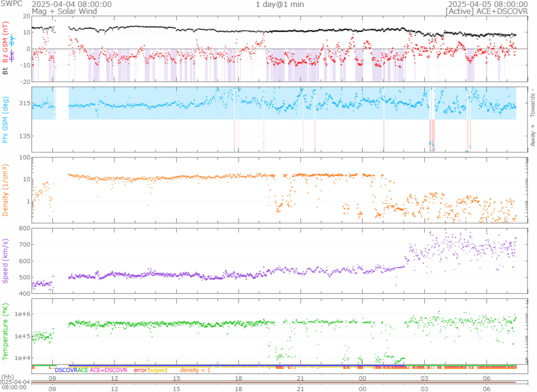Click the green Temperature axis label
The height and width of the screenshot is (392, 537).
pos(6,329)
